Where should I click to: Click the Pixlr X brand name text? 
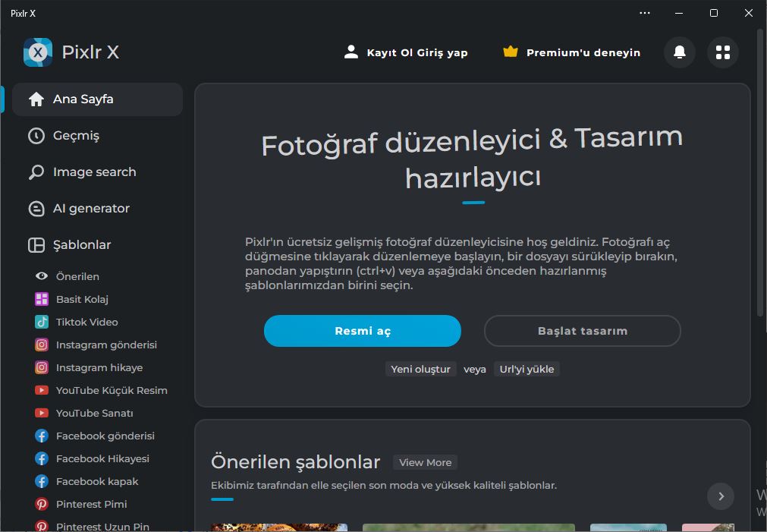[90, 52]
